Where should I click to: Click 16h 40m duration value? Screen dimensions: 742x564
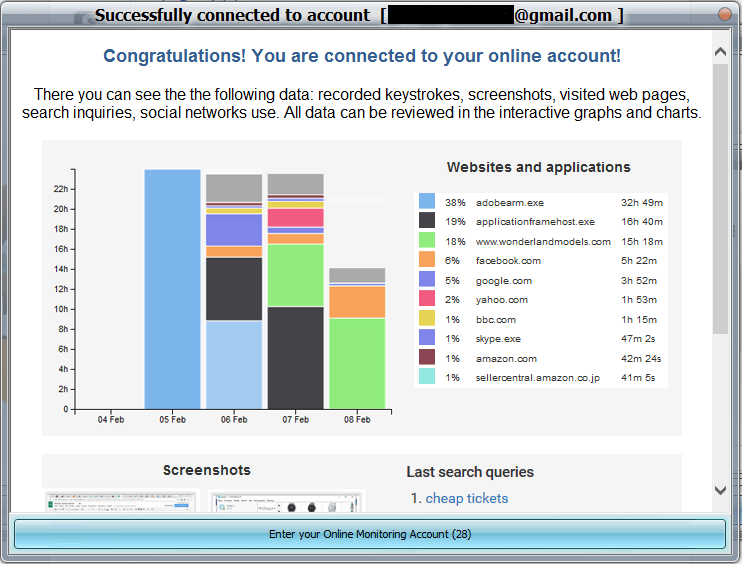point(642,222)
